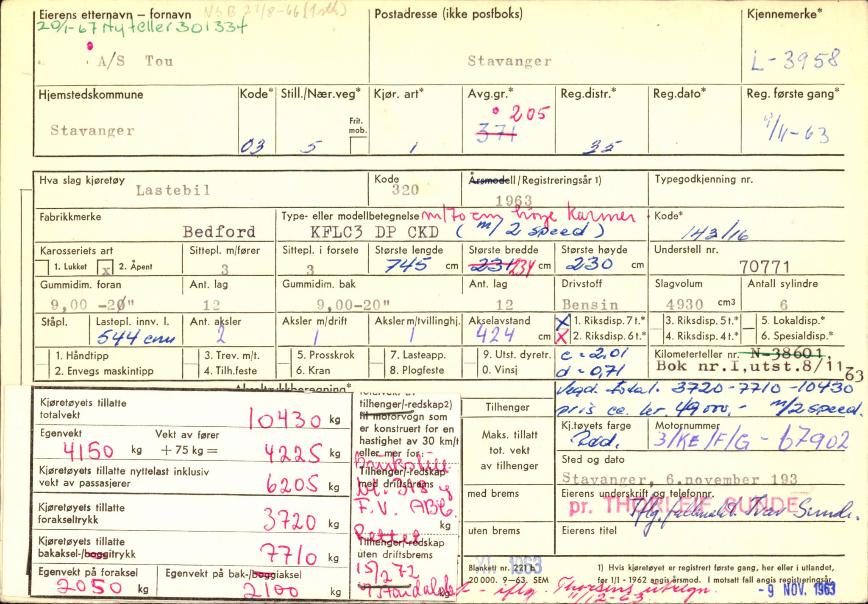Click the printed 'Blankett nr. 221 b'

pyautogui.click(x=502, y=568)
